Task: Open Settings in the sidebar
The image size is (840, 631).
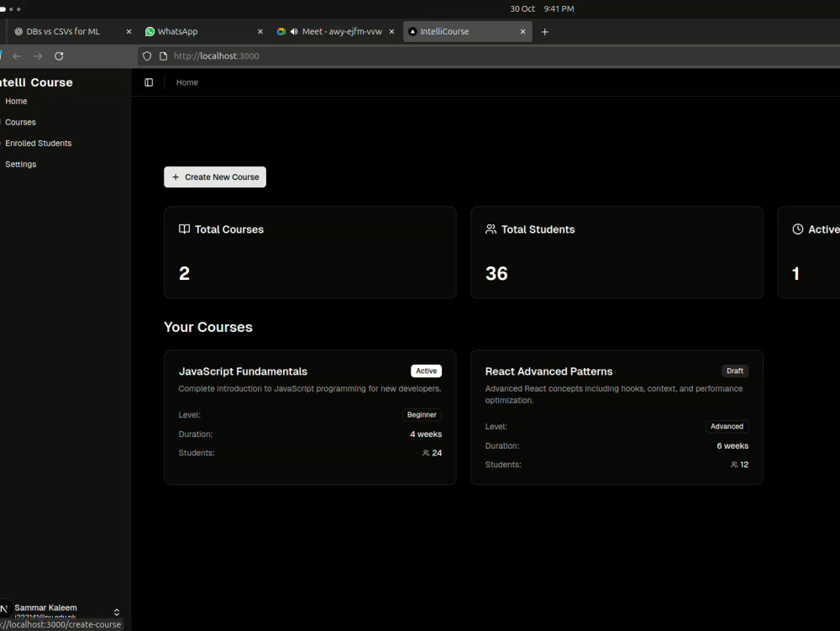Action: pos(20,165)
